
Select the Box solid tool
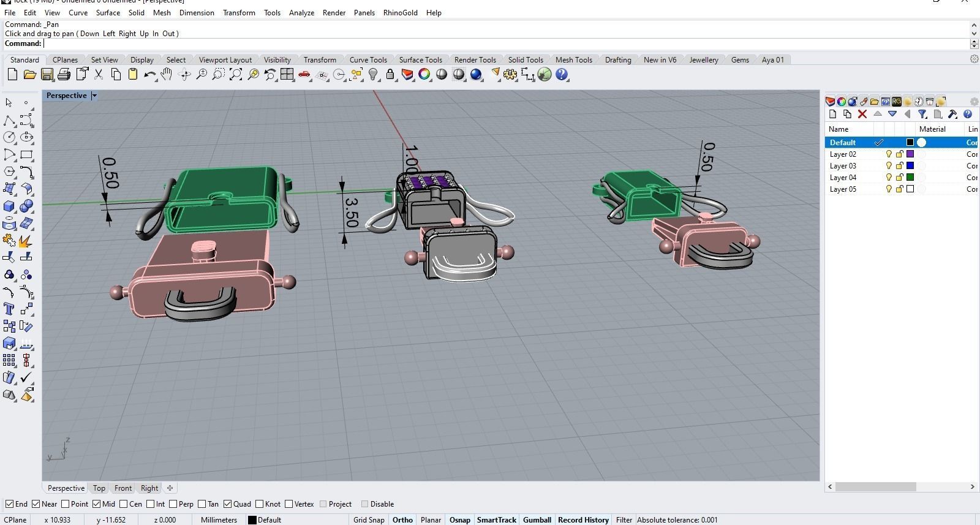pos(9,206)
